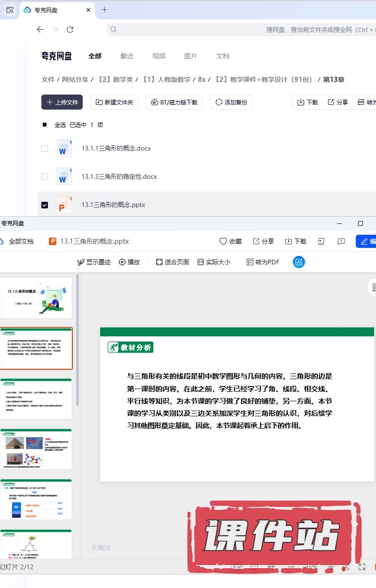Click the back navigation arrow
This screenshot has height=588, width=376.
coord(40,30)
